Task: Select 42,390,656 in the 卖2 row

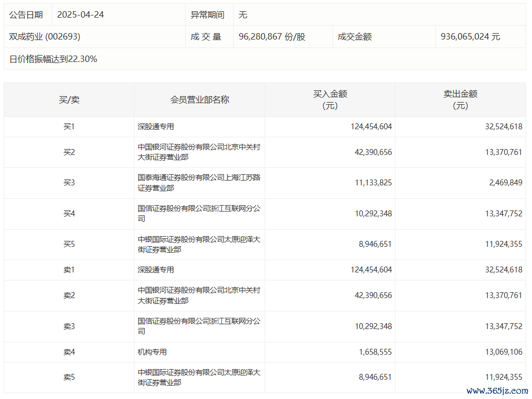Action: click(x=373, y=295)
